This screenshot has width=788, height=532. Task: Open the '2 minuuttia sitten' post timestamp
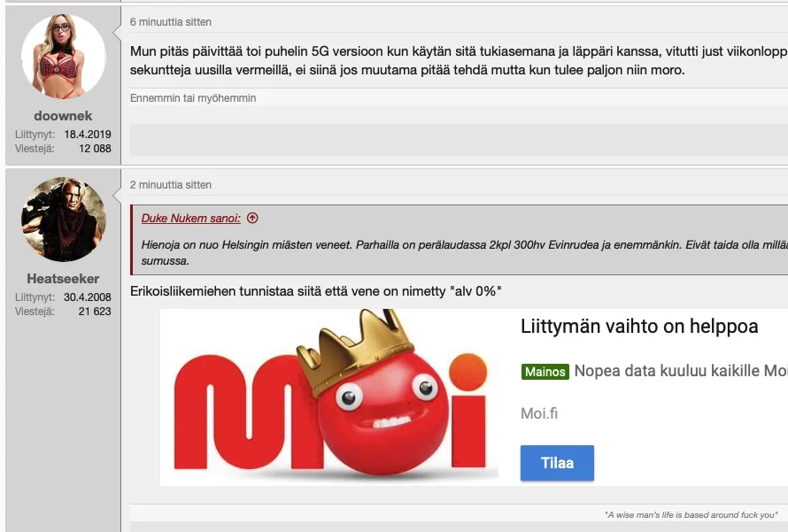[170, 185]
